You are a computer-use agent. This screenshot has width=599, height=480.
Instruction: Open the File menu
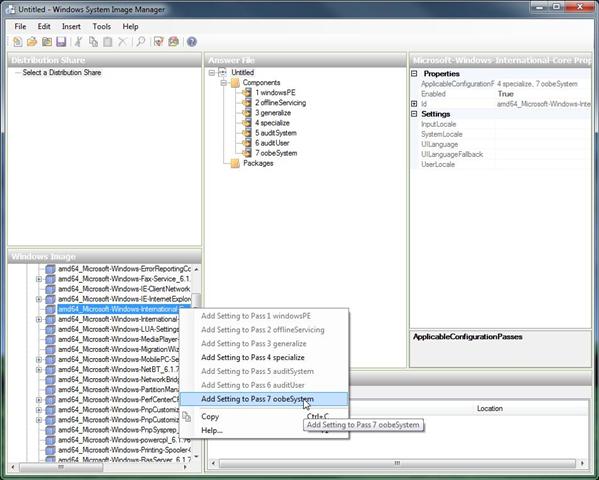(x=20, y=26)
